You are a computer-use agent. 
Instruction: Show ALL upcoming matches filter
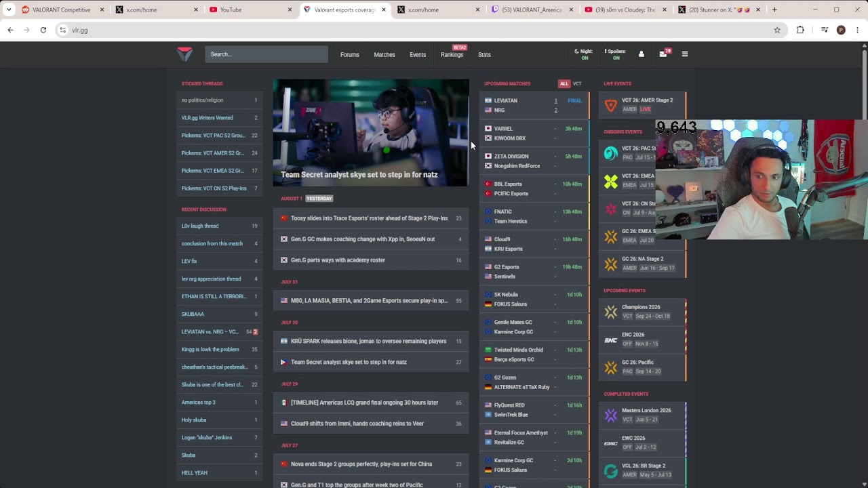point(564,84)
